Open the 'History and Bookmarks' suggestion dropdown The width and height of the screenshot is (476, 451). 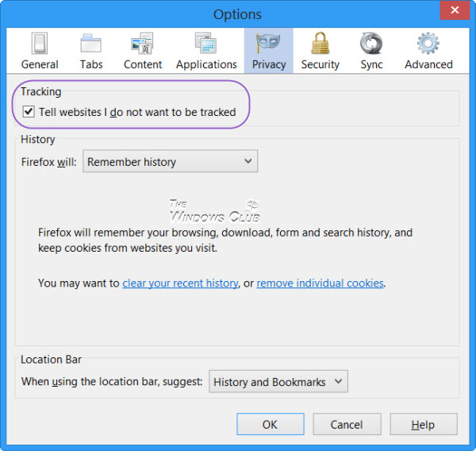tap(278, 381)
